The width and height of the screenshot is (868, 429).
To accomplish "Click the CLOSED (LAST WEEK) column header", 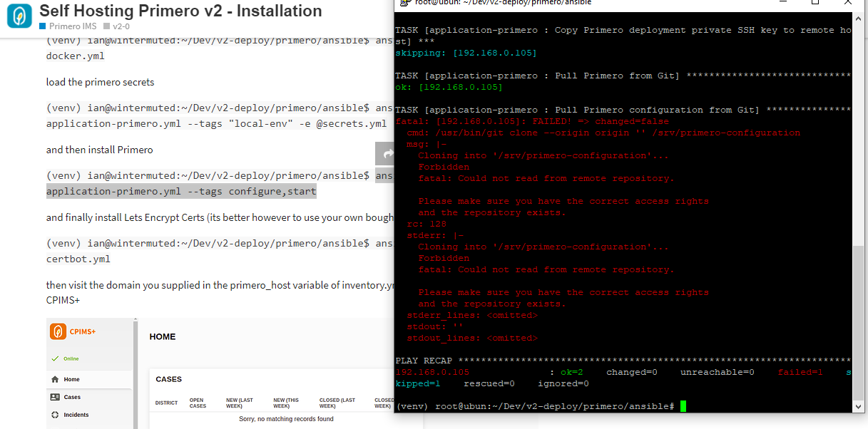I will [338, 403].
